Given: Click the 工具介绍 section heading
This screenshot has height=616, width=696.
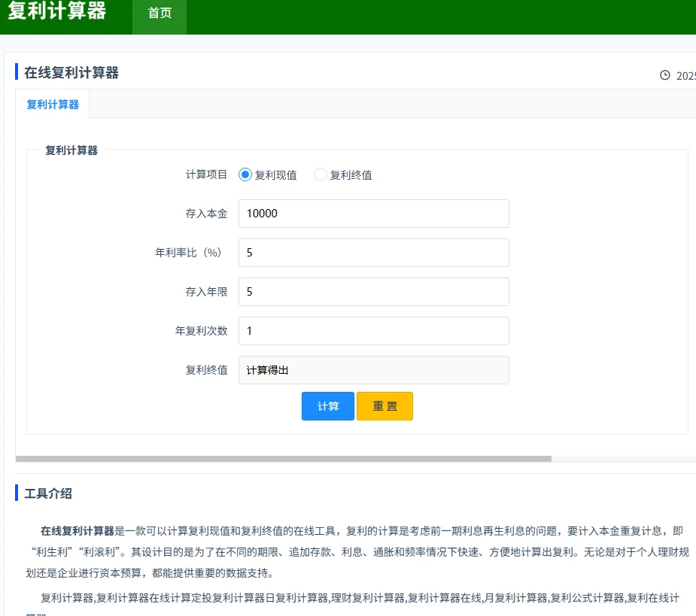Looking at the screenshot, I should tap(48, 493).
